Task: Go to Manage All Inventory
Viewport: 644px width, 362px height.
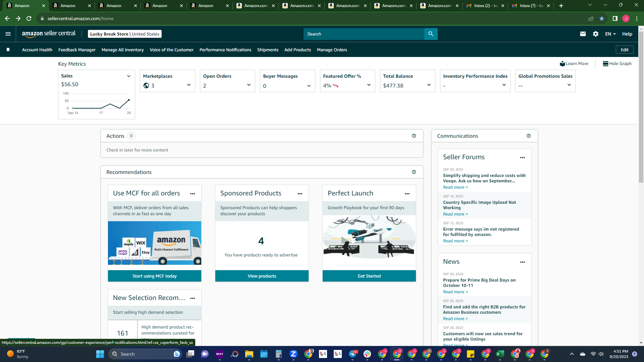Action: coord(122,50)
